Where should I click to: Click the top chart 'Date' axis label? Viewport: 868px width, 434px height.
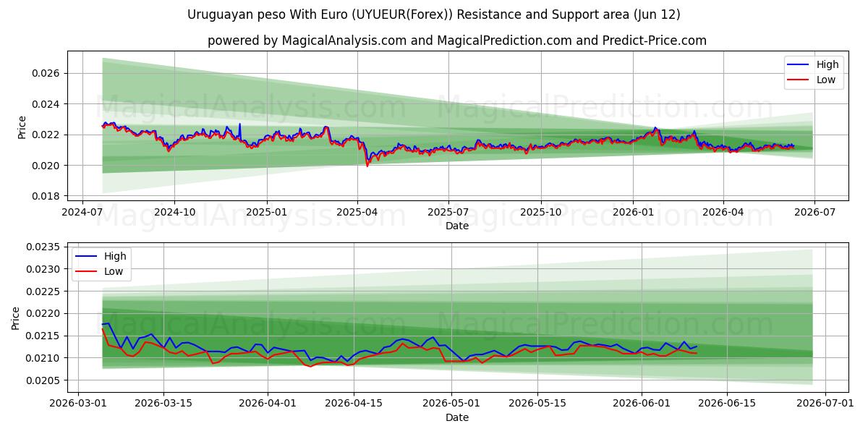(x=457, y=226)
